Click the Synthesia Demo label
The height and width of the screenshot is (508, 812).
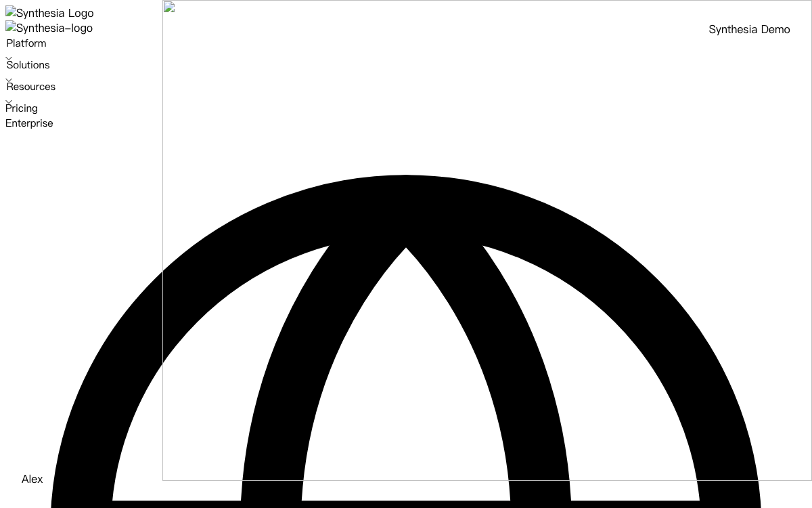[x=749, y=29]
